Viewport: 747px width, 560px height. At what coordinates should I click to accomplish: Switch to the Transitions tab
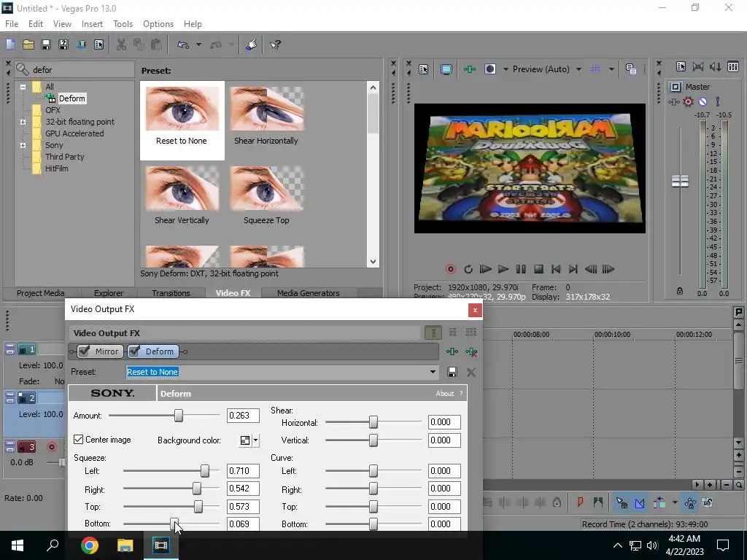[171, 293]
